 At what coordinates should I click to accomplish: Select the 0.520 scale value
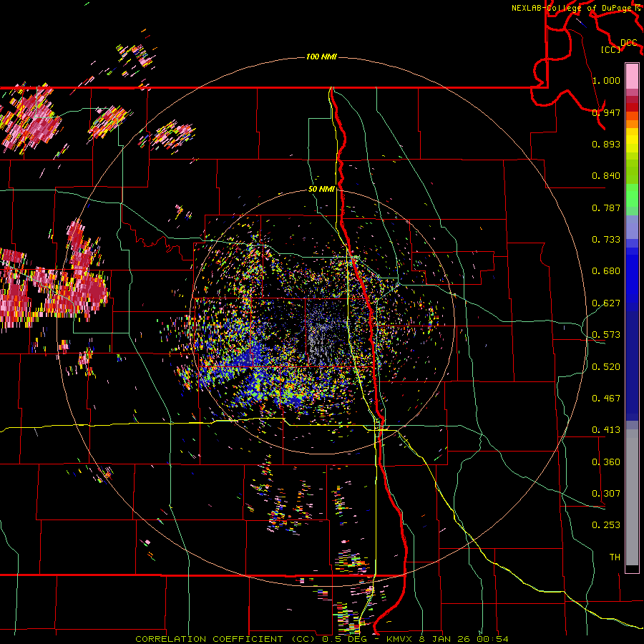click(606, 367)
